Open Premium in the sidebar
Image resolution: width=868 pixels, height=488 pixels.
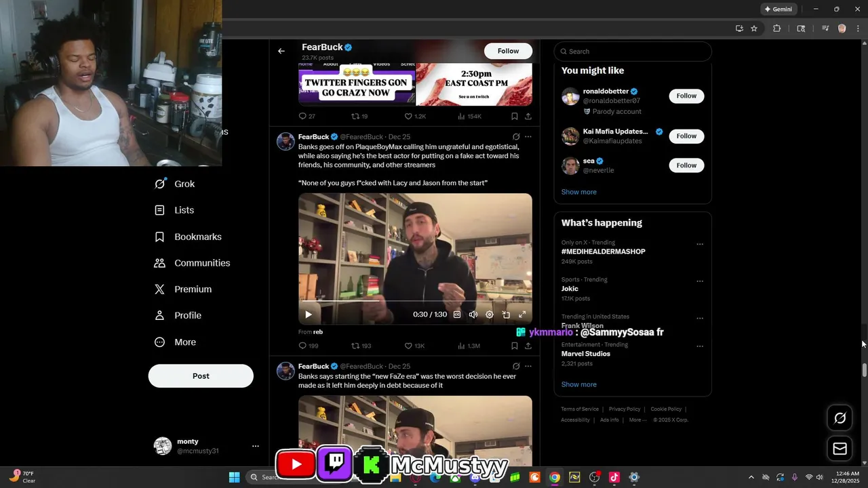(x=183, y=289)
